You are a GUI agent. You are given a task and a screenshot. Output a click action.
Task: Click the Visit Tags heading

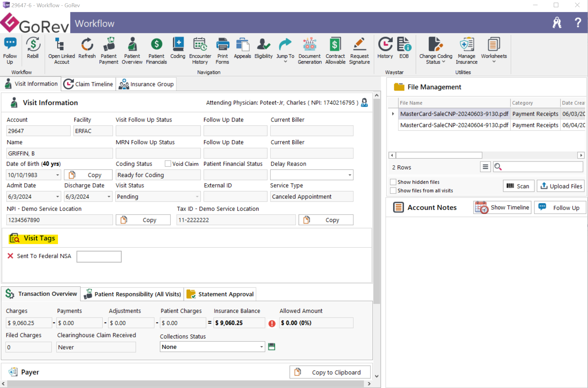pyautogui.click(x=39, y=238)
